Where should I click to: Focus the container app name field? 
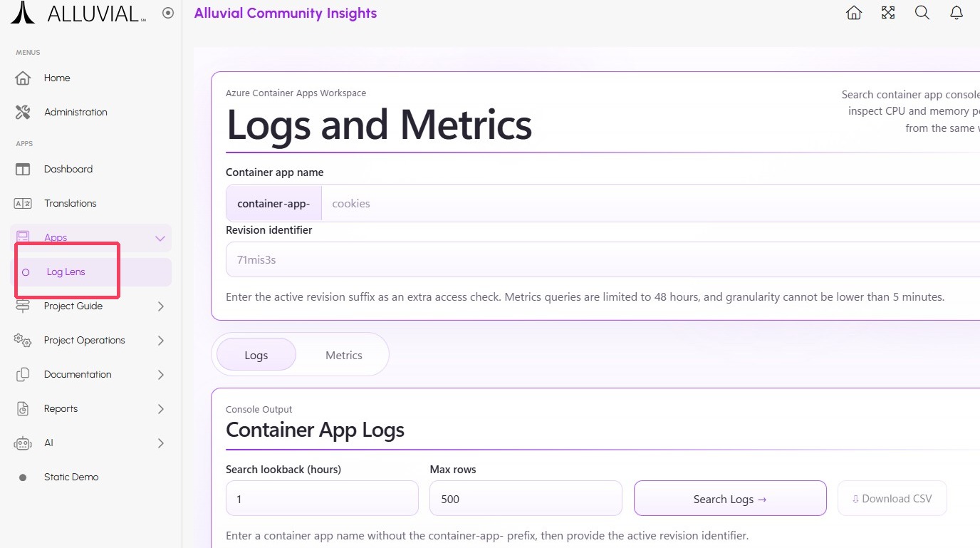pos(651,203)
